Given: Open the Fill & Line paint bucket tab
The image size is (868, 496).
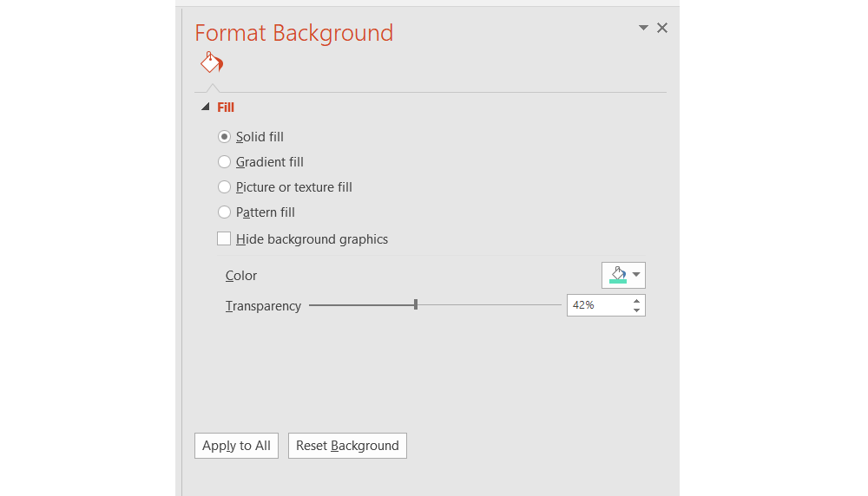Looking at the screenshot, I should click(211, 63).
